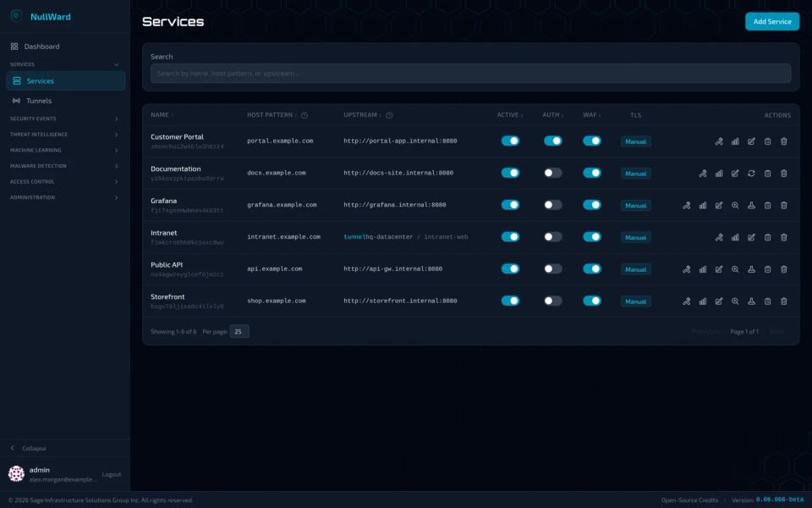This screenshot has width=812, height=508.
Task: Expand Security Events section
Action: click(65, 119)
